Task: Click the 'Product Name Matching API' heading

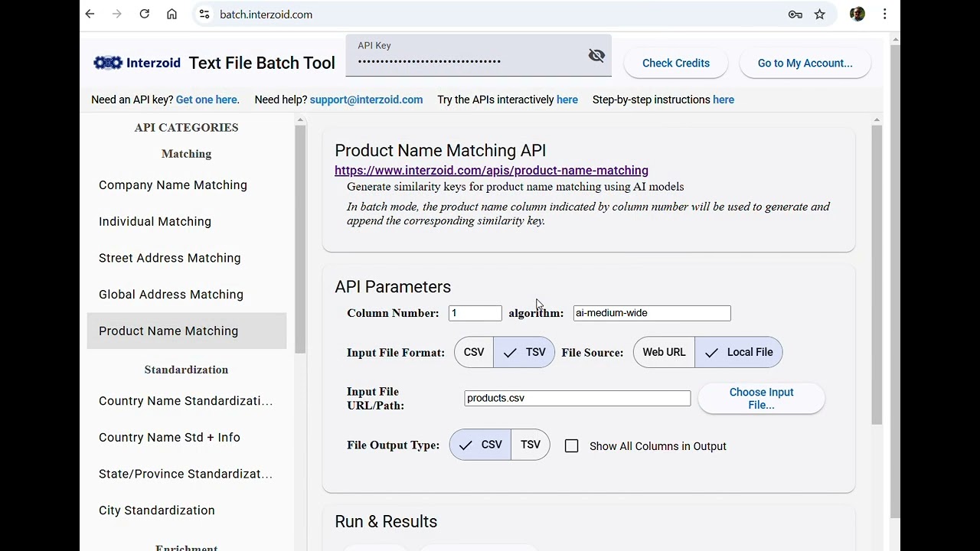Action: 440,151
